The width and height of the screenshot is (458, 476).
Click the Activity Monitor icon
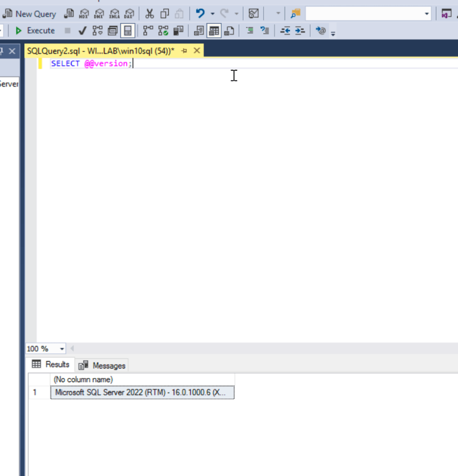click(253, 13)
